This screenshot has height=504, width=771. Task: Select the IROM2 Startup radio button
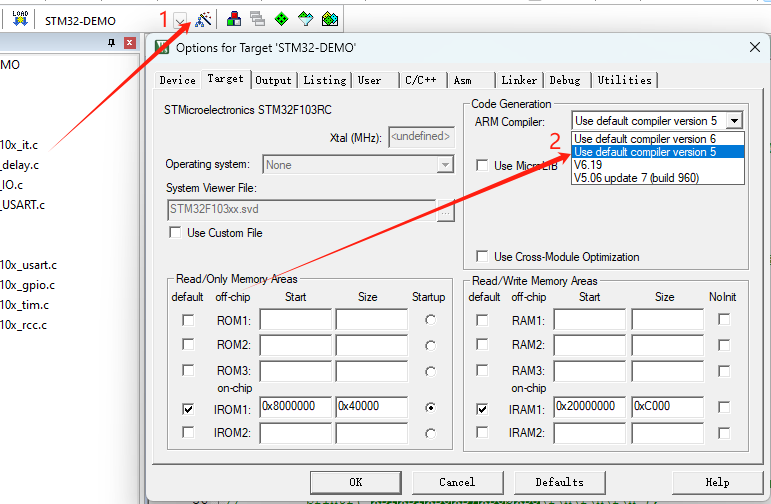pos(430,433)
